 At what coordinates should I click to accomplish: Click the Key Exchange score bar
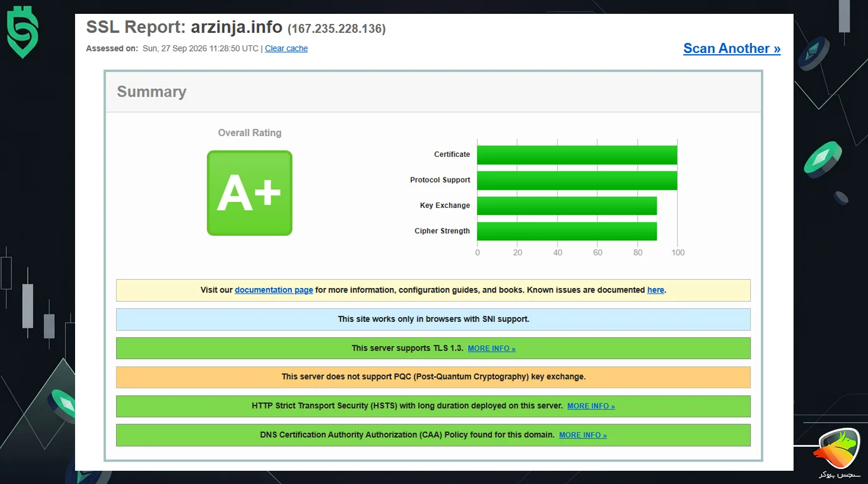click(x=567, y=205)
